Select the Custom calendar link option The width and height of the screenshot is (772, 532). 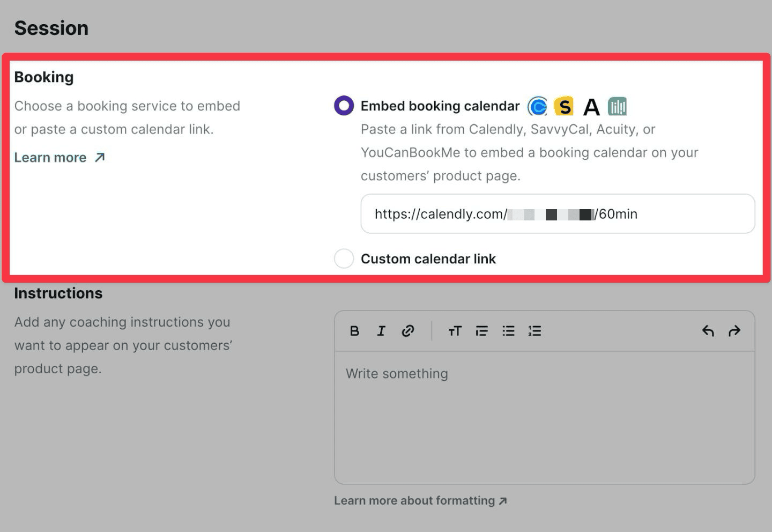344,258
